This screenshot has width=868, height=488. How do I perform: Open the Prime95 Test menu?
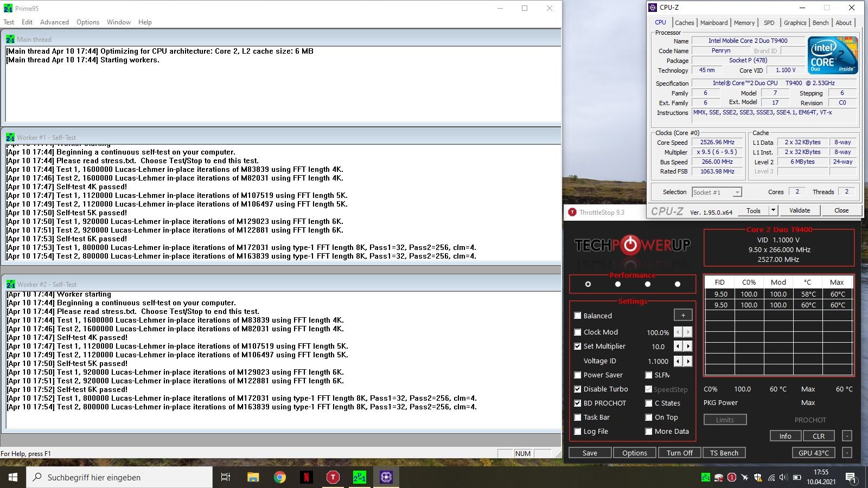(x=9, y=22)
